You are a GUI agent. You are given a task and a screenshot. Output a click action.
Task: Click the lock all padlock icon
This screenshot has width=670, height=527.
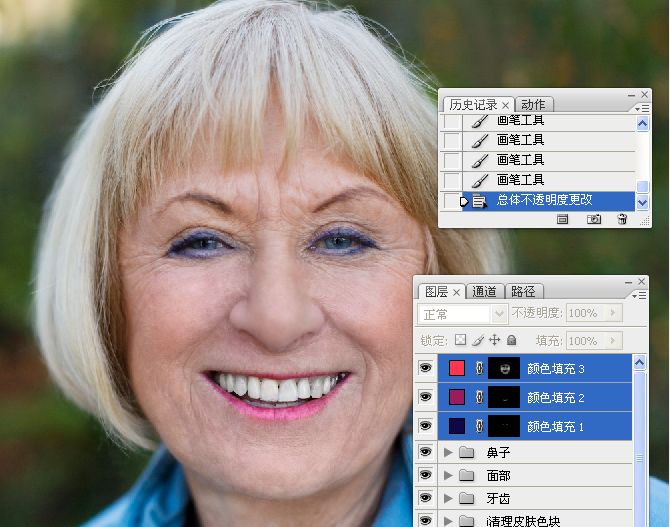click(511, 340)
